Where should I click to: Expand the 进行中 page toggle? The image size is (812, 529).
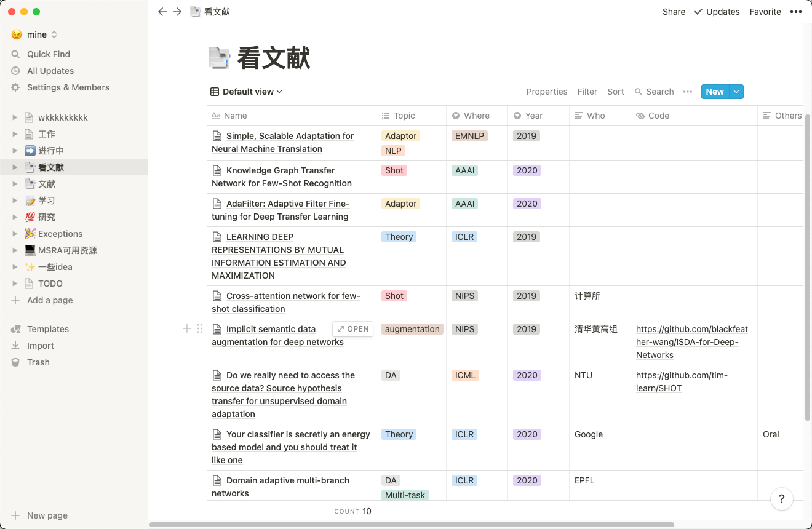(15, 151)
